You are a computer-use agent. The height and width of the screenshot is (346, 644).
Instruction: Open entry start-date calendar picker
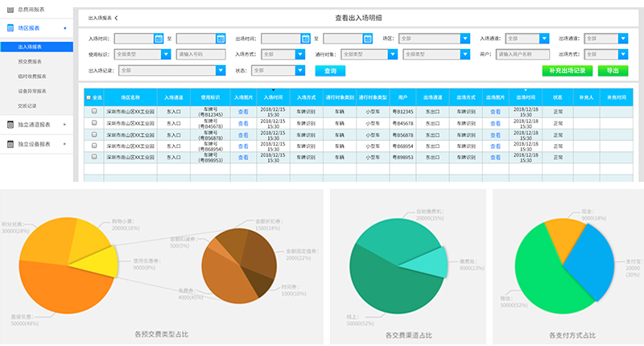coord(159,38)
